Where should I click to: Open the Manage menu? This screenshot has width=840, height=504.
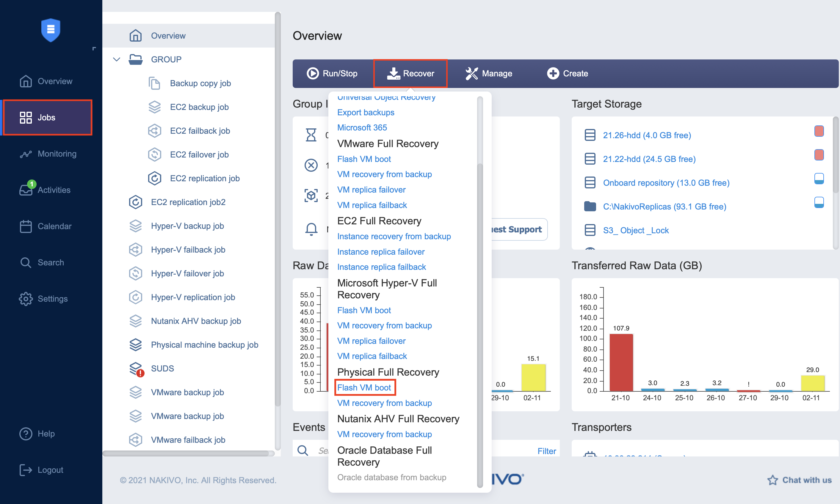point(488,73)
